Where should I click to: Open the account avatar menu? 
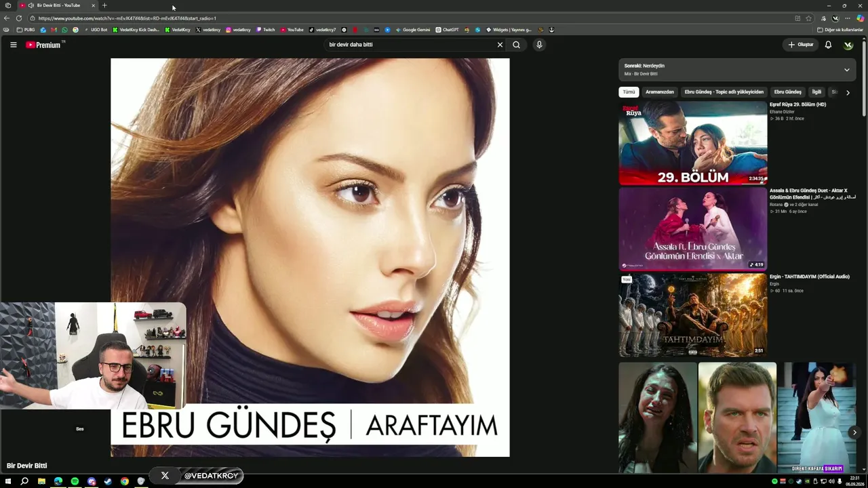click(848, 45)
